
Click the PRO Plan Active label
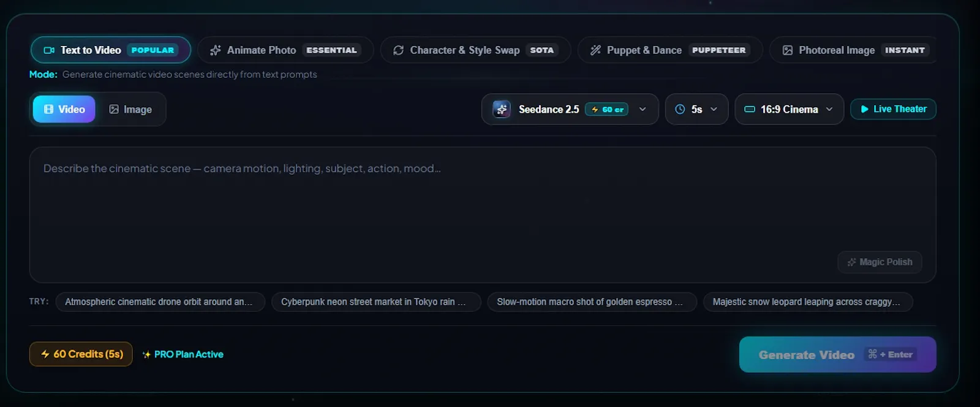(189, 354)
